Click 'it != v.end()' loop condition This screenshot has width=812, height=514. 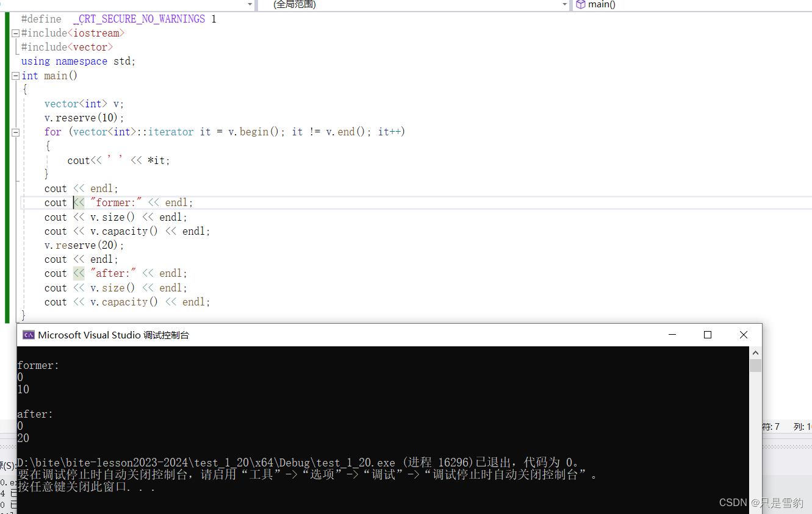coord(332,132)
